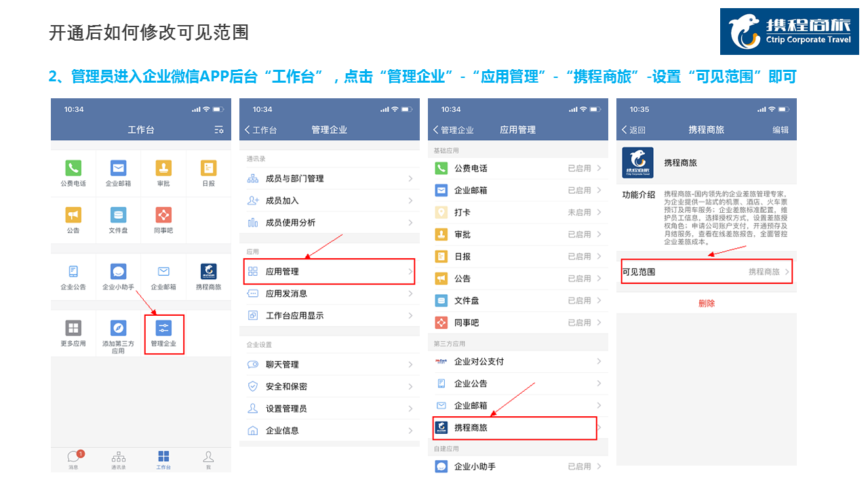Open 企业公告 icon on the 工作台 screen
868x488 pixels.
(x=73, y=271)
